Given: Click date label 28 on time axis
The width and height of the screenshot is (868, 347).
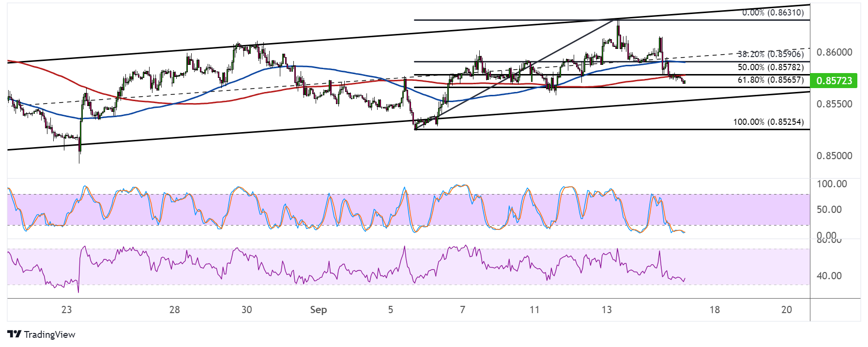Looking at the screenshot, I should (175, 310).
